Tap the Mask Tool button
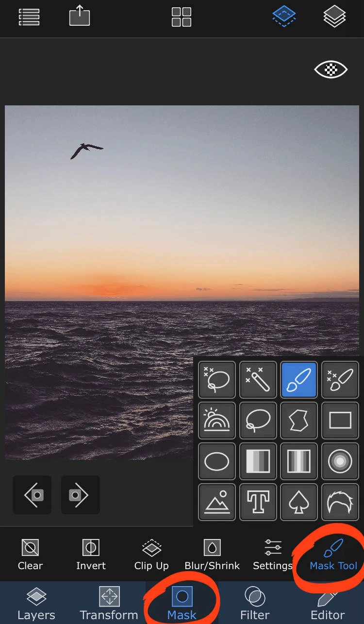The width and height of the screenshot is (364, 624). [x=333, y=555]
